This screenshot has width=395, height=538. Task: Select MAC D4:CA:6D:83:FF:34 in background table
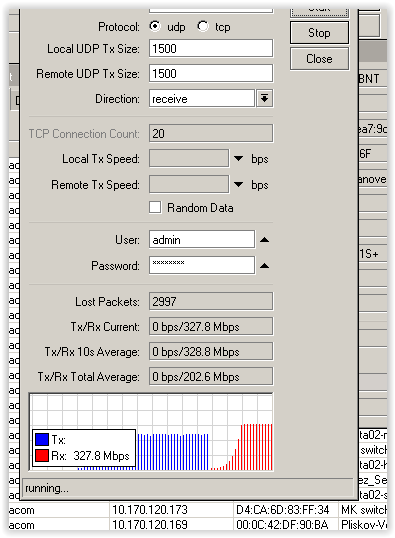pyautogui.click(x=286, y=510)
